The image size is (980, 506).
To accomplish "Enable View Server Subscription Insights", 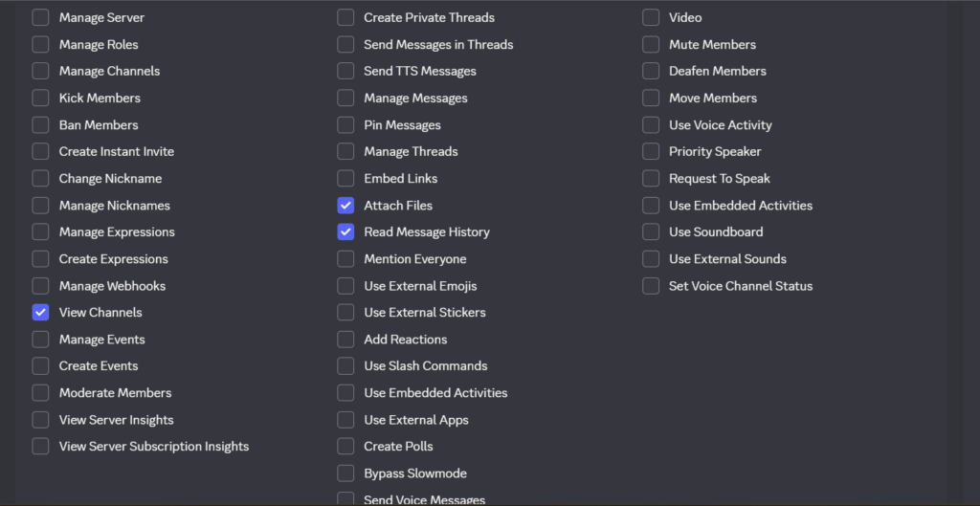I will tap(40, 446).
